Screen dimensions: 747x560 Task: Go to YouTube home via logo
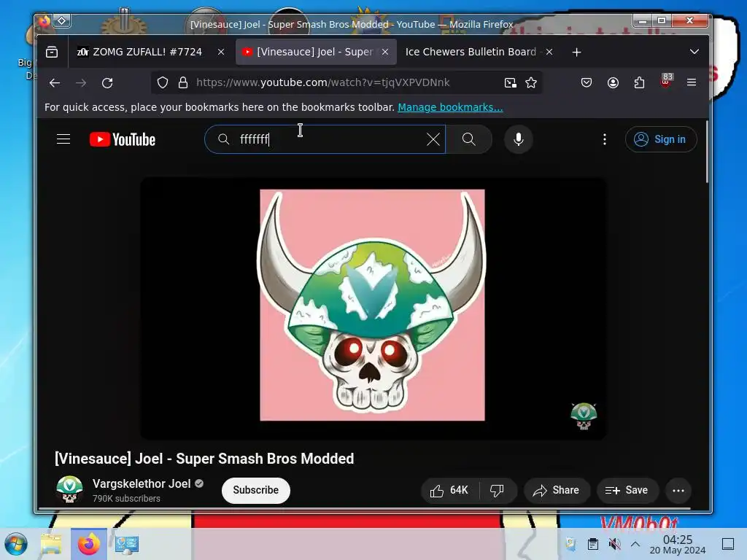pyautogui.click(x=123, y=139)
